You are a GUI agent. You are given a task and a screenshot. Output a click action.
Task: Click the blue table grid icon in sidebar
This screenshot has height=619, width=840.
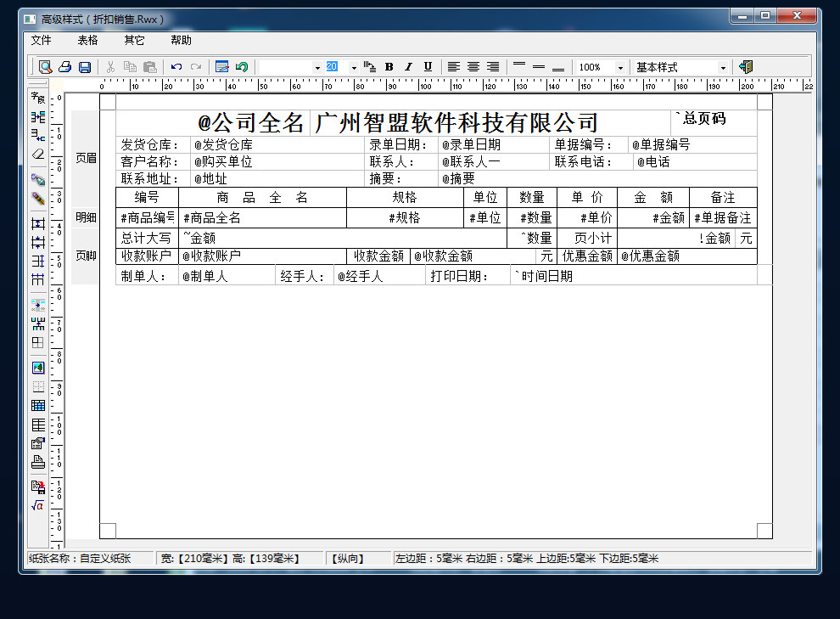(x=38, y=405)
